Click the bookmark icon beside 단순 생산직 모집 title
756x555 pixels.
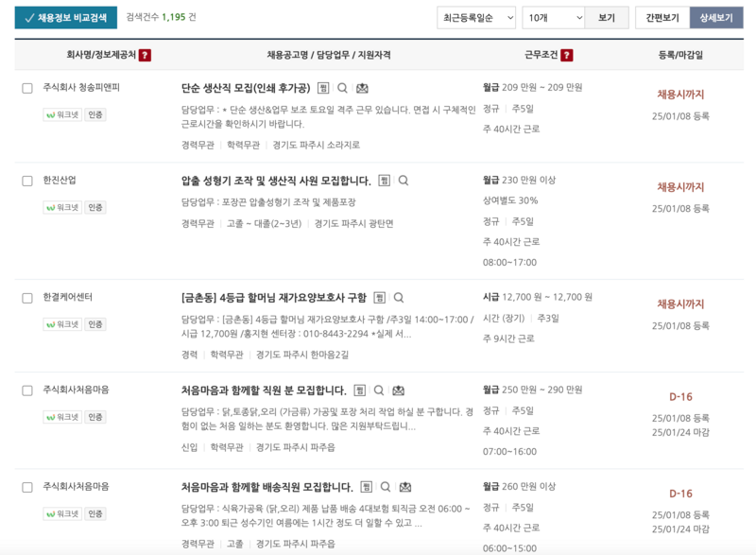tap(323, 87)
